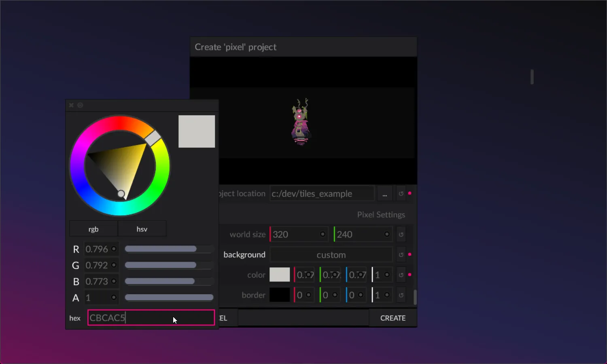Switch the color picker to hsv mode

(142, 229)
